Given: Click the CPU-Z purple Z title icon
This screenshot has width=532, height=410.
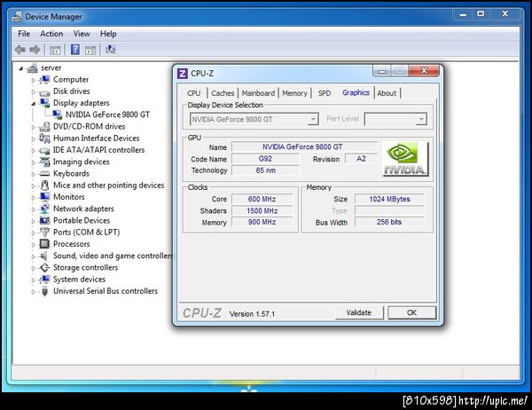Looking at the screenshot, I should tap(183, 74).
